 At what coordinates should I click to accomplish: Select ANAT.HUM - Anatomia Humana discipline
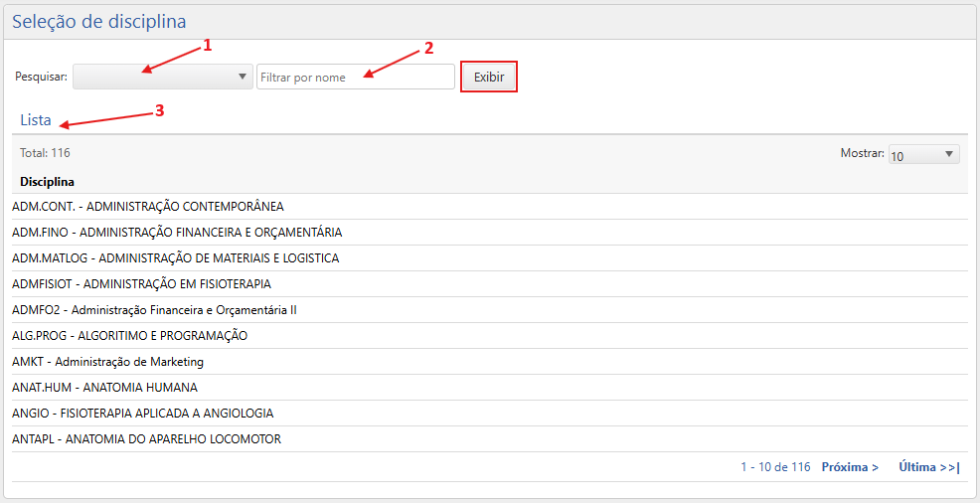(x=104, y=388)
